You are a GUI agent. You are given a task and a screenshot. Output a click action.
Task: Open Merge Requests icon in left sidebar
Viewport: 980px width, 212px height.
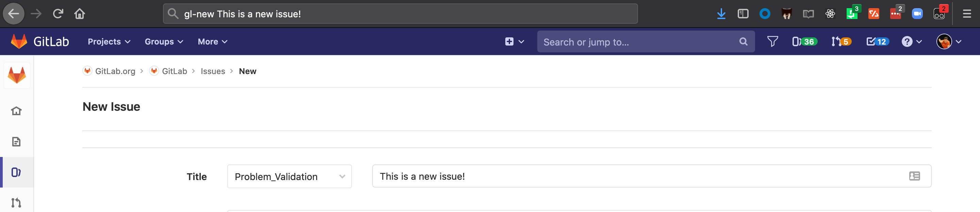pyautogui.click(x=16, y=202)
